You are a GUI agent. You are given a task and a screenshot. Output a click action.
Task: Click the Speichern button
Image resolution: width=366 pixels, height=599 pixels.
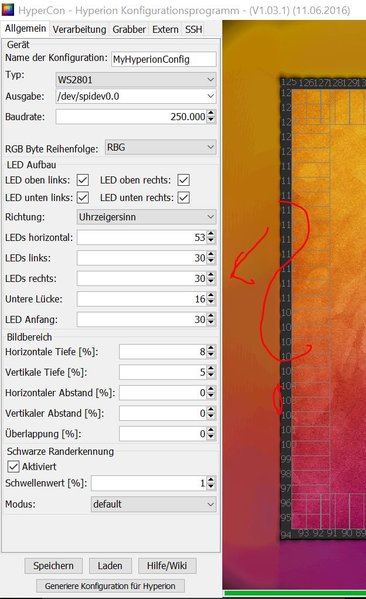pyautogui.click(x=53, y=566)
